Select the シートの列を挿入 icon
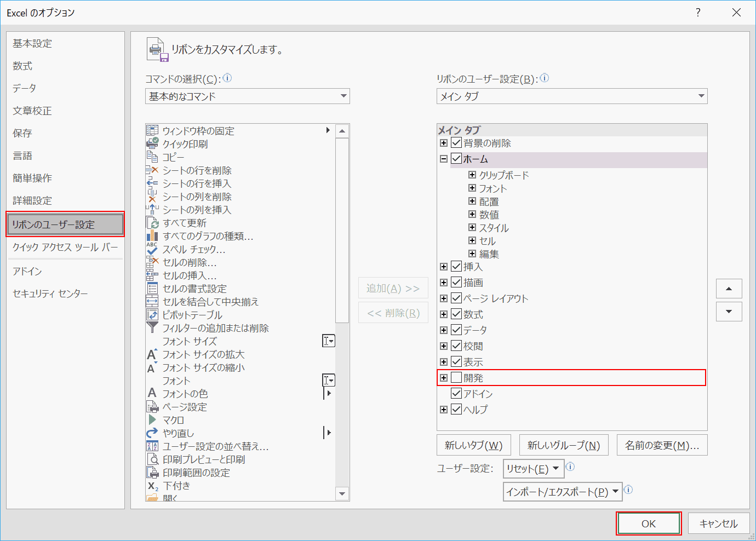This screenshot has height=541, width=756. click(152, 209)
